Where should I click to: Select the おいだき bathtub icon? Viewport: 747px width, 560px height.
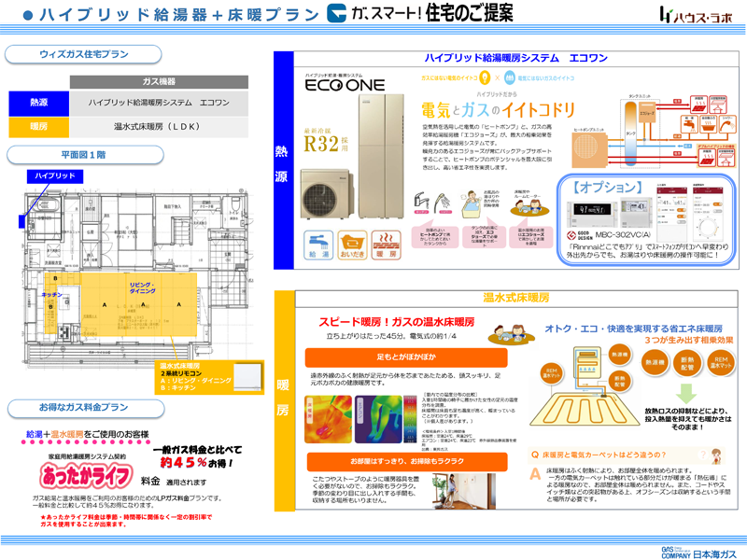click(352, 245)
